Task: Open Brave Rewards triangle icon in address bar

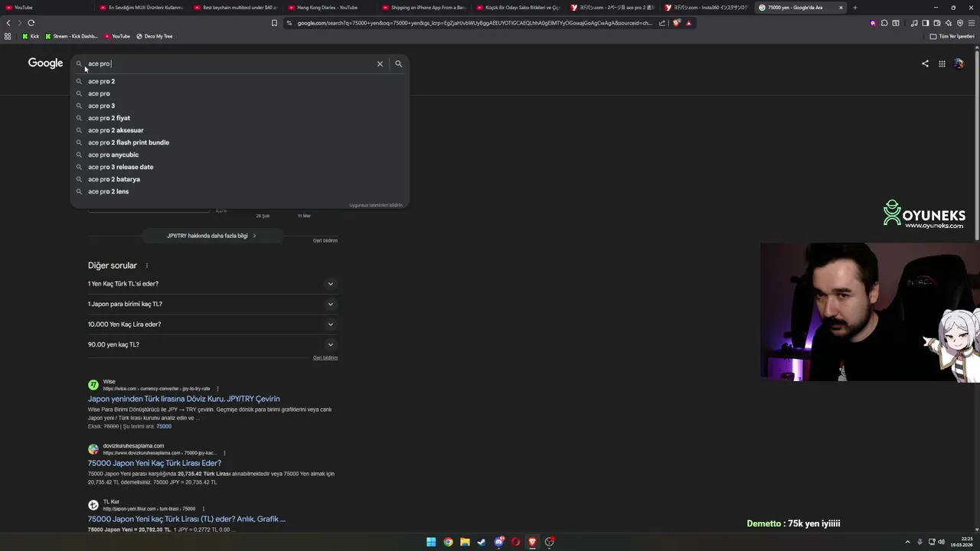Action: click(688, 23)
